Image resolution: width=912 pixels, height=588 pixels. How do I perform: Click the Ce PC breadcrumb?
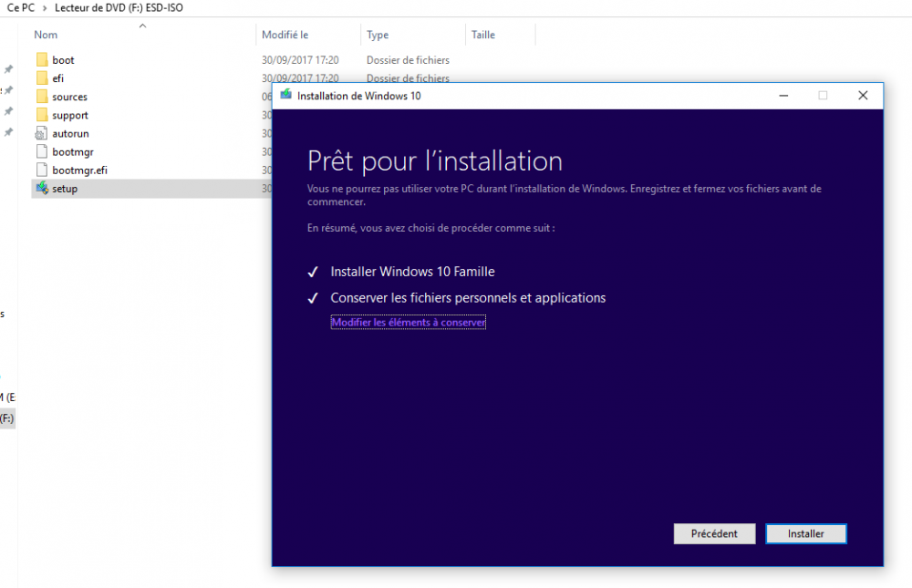click(21, 8)
